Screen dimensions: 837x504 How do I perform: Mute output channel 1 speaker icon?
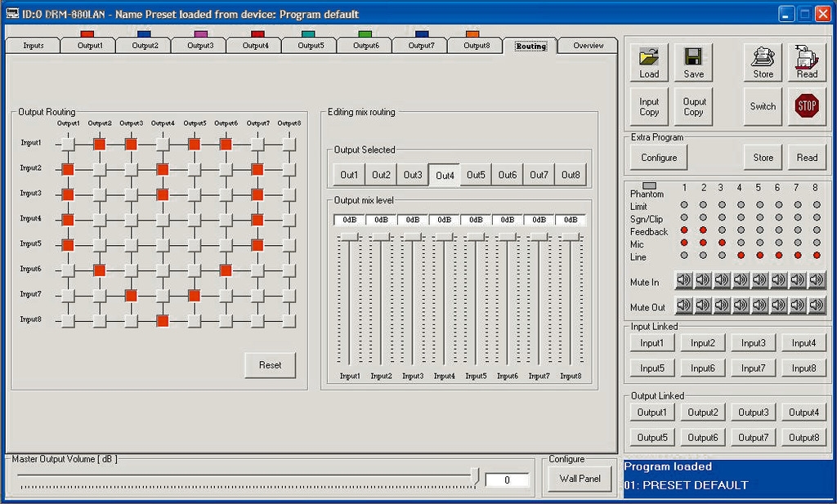684,305
